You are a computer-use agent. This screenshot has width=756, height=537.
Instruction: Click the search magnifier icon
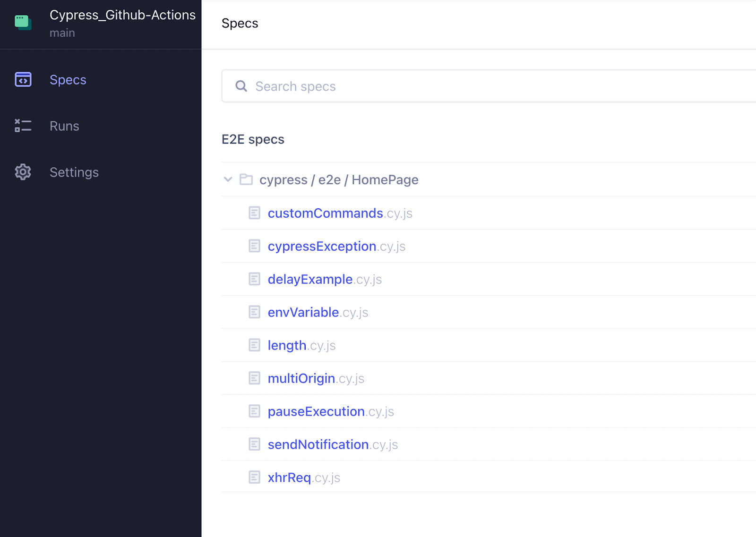[x=241, y=86]
